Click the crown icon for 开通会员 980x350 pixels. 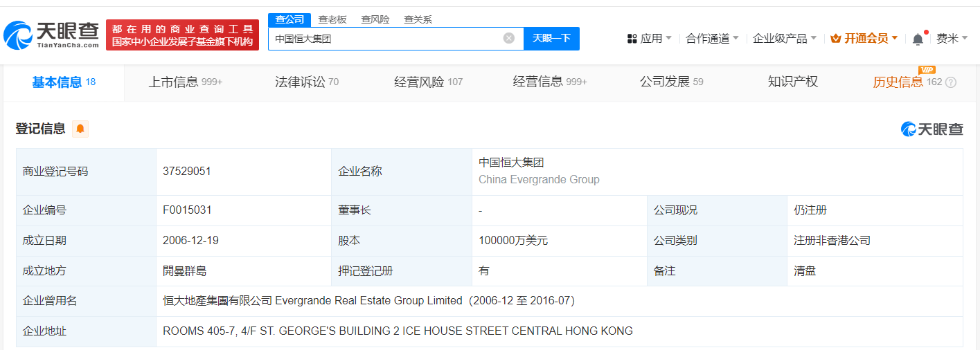click(x=835, y=39)
